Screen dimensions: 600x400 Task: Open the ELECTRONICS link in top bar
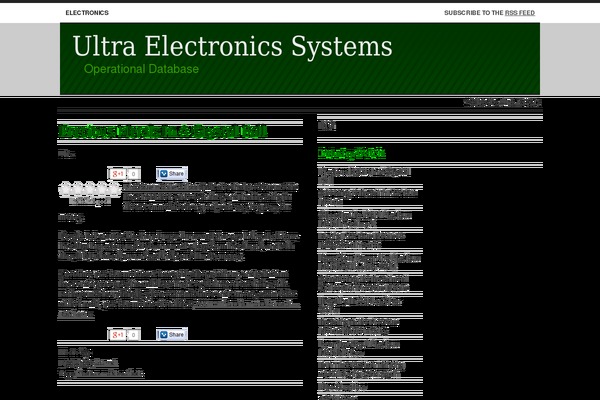pos(87,13)
